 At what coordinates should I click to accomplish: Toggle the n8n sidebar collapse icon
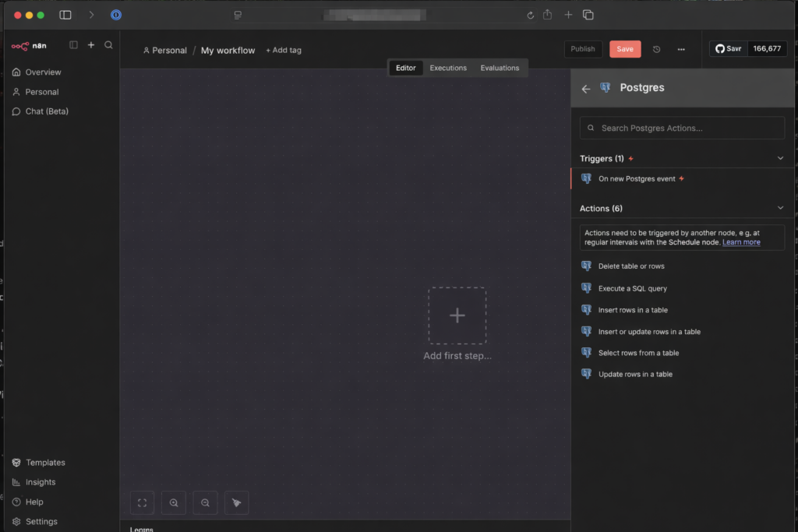point(74,45)
